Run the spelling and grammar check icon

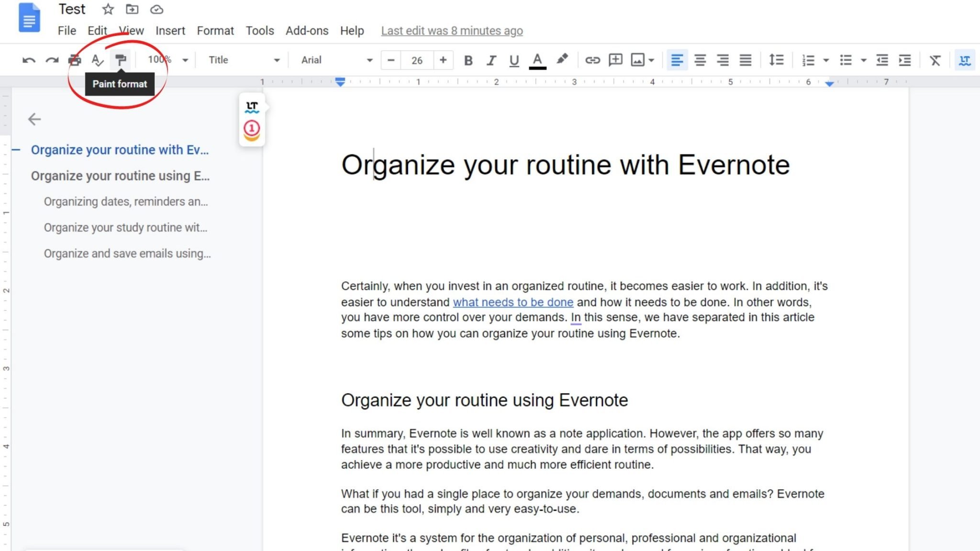click(98, 60)
